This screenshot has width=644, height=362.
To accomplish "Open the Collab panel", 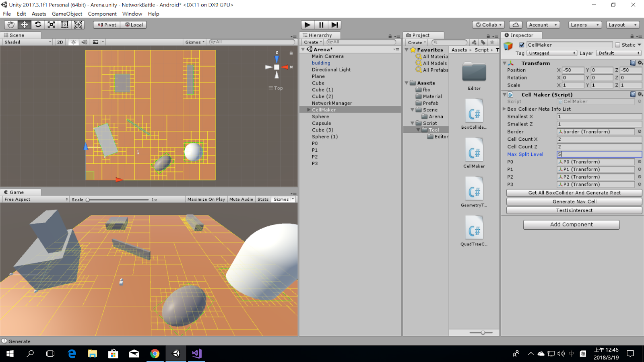I will [x=488, y=25].
